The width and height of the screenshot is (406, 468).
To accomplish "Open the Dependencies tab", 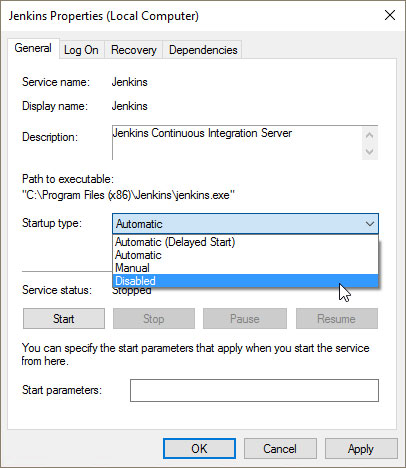I will (x=203, y=50).
